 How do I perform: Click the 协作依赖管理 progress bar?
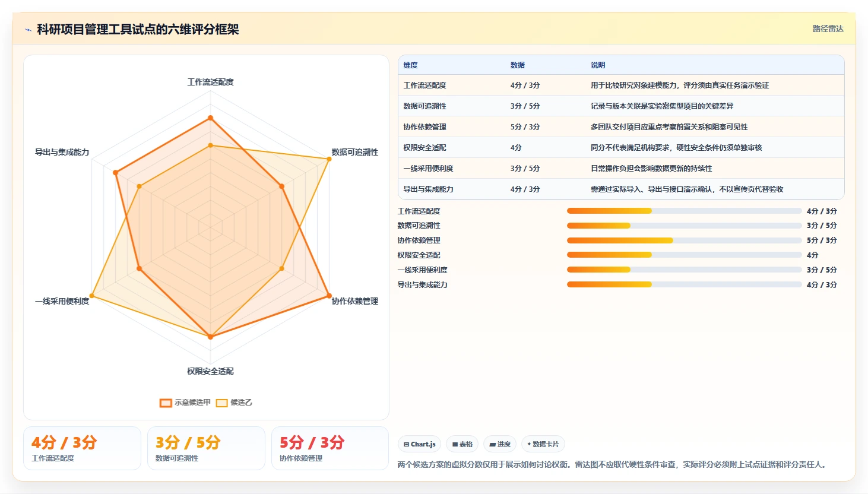(x=684, y=240)
